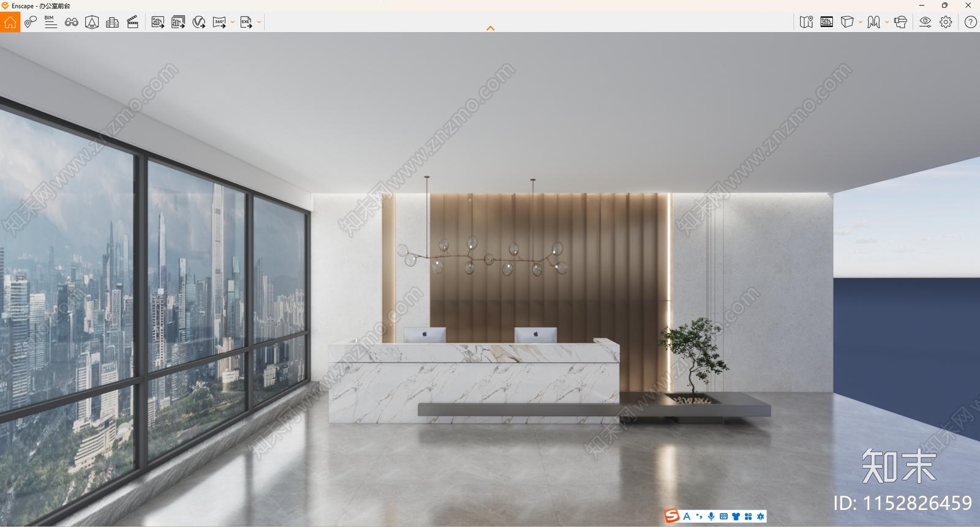The image size is (980, 527).
Task: Toggle walk and fly navigation mode
Action: click(874, 22)
